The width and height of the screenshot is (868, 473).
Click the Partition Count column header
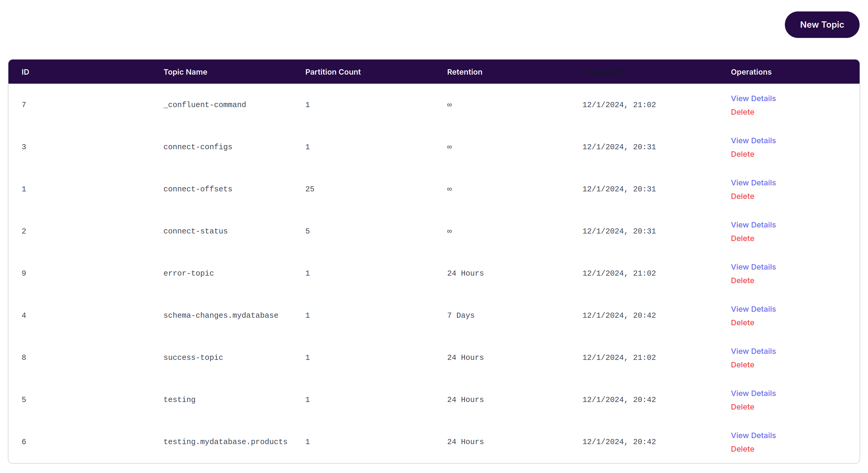click(x=333, y=72)
